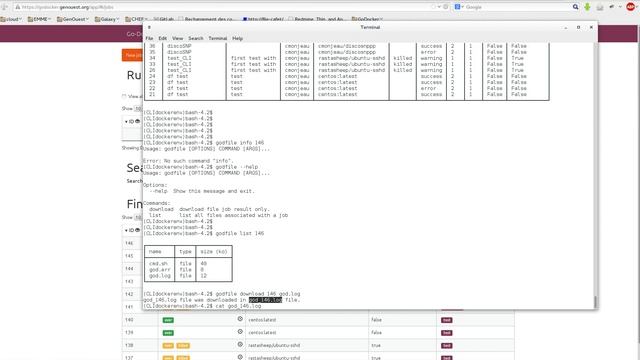Click 'godfile --help' command in terminal
The height and width of the screenshot is (360, 640).
236,167
